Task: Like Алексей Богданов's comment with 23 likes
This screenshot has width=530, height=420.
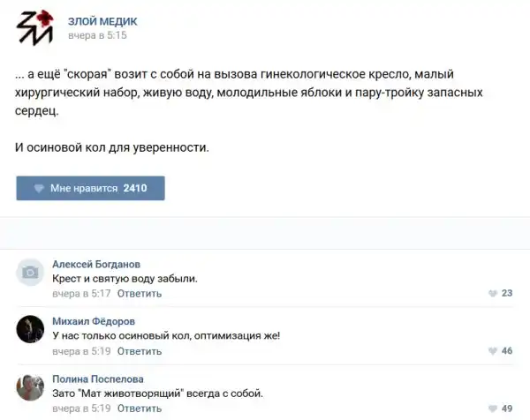Action: [493, 293]
